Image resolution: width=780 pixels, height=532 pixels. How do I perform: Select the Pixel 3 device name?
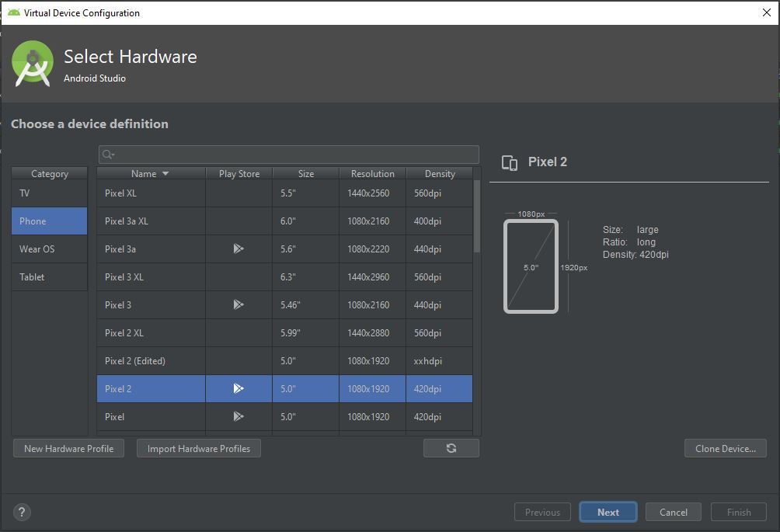click(118, 304)
